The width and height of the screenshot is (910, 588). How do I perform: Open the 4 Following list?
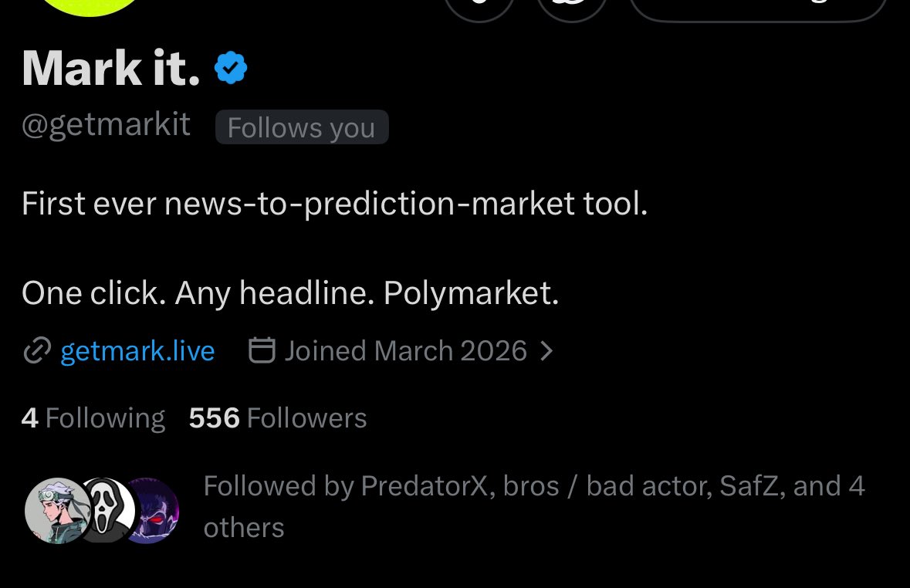[93, 418]
